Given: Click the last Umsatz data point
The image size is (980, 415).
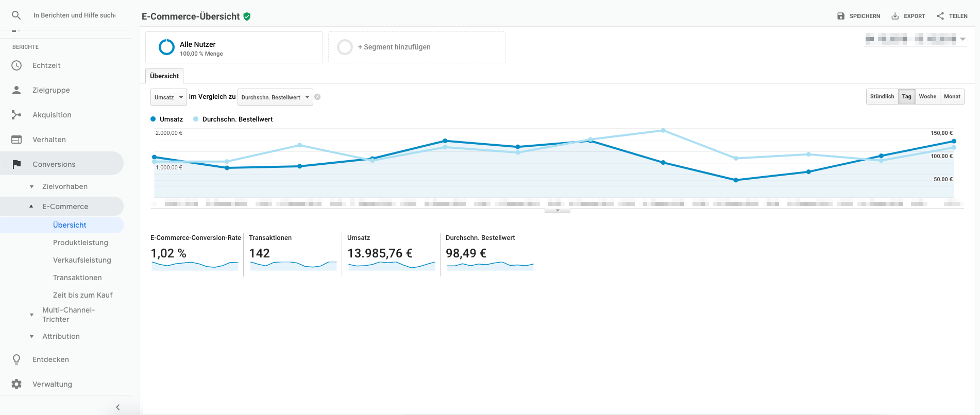Looking at the screenshot, I should pos(954,141).
